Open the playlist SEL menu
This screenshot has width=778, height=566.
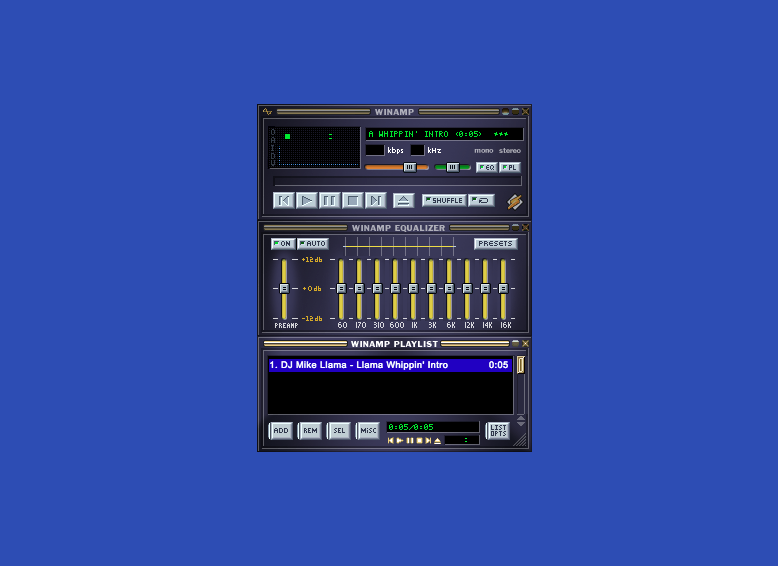(339, 431)
